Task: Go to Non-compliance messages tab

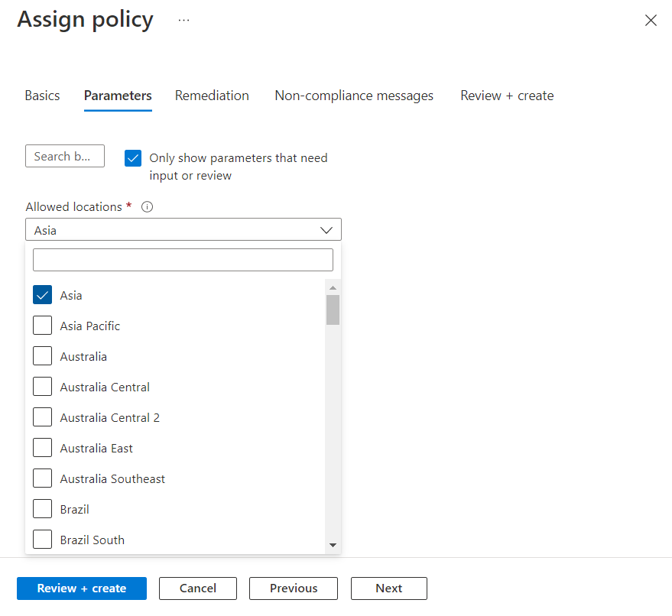Action: [x=354, y=96]
